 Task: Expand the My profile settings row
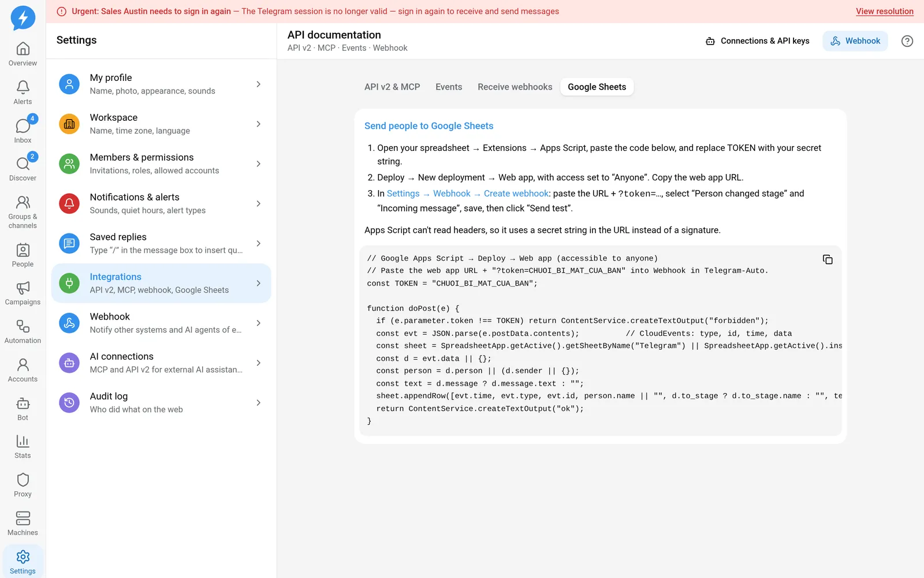161,84
